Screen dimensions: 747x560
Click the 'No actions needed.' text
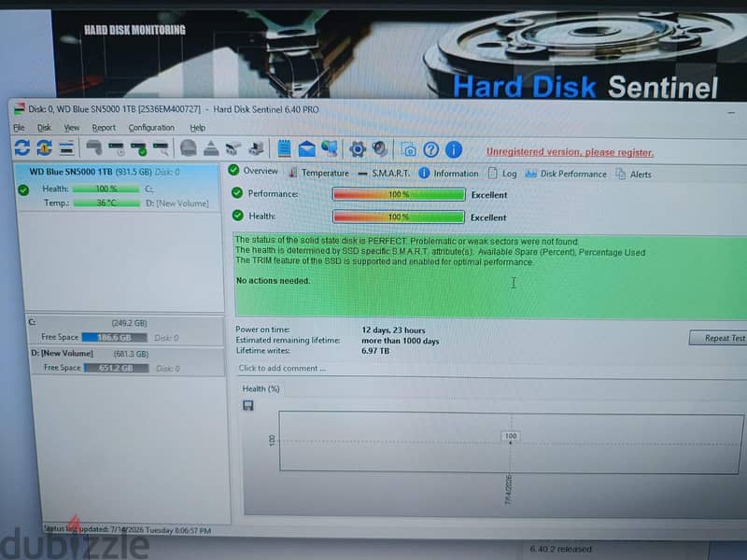click(273, 281)
